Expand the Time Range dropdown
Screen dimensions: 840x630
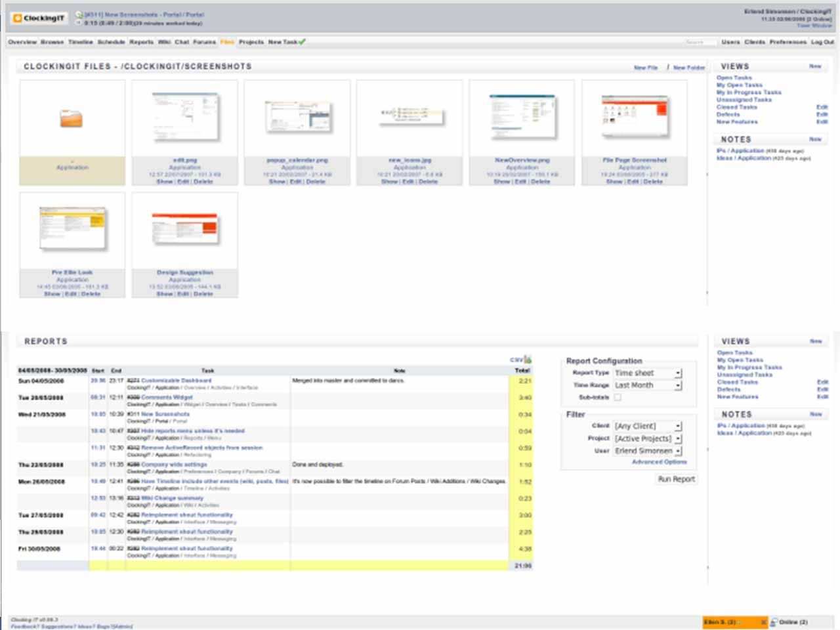coord(647,385)
